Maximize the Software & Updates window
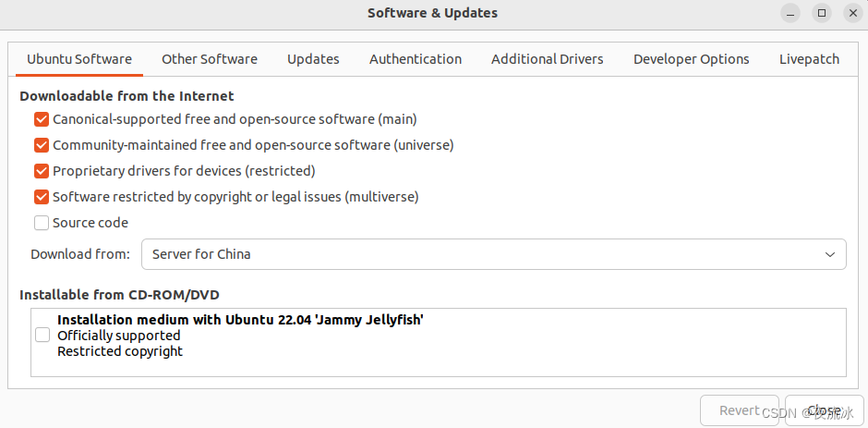This screenshot has width=868, height=428. point(822,13)
